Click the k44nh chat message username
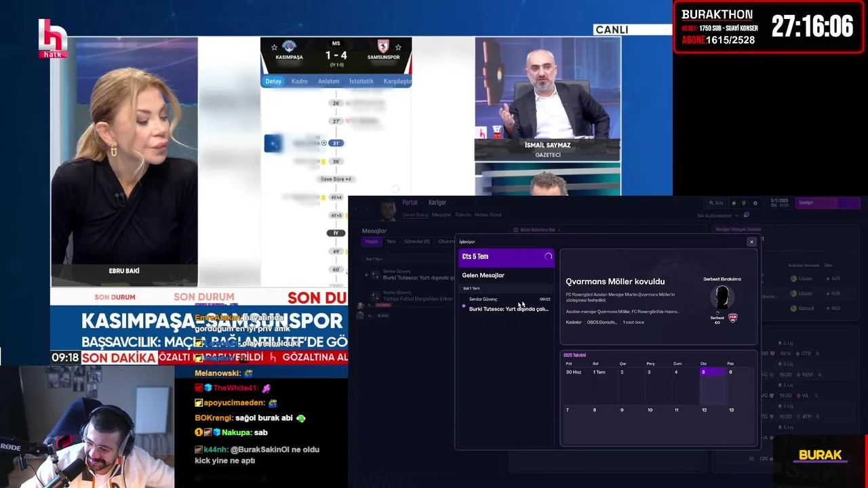868x488 pixels. point(216,449)
